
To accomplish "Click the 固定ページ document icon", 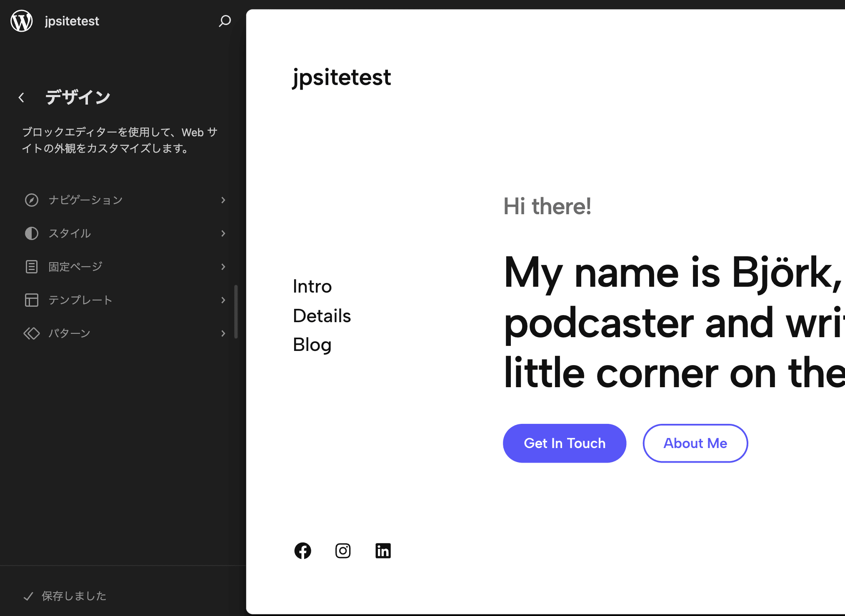I will click(x=32, y=267).
